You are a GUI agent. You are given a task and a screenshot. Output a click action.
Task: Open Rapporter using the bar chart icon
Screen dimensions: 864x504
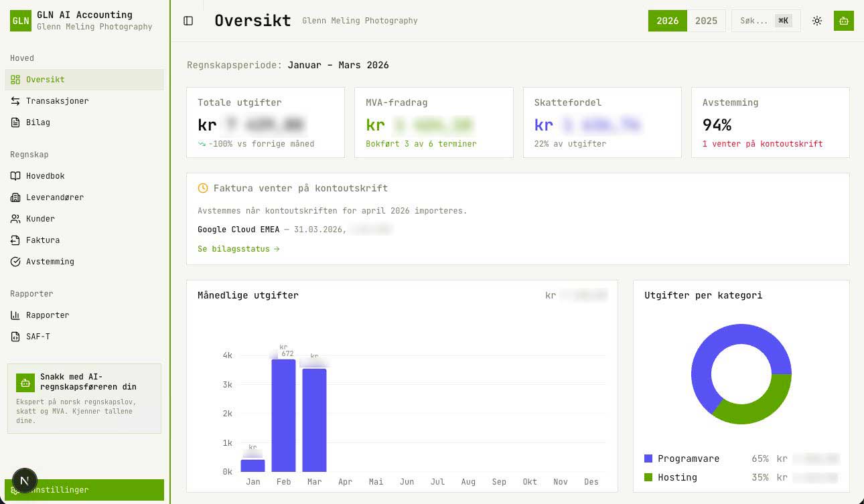coord(15,315)
